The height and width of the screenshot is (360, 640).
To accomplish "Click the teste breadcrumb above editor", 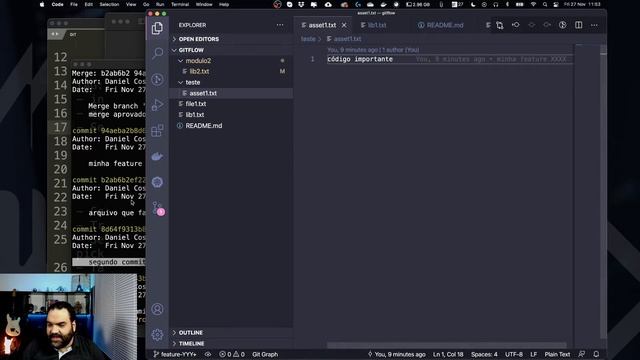I will [308, 39].
